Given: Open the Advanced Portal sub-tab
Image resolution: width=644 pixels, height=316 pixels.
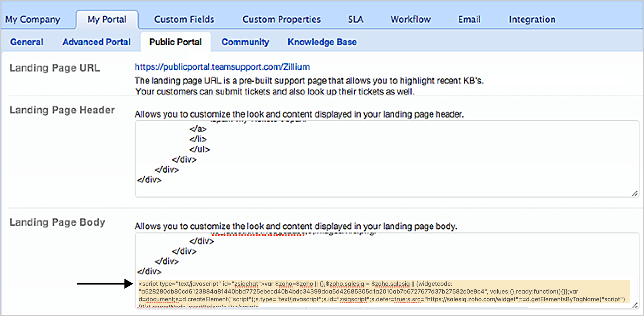Looking at the screenshot, I should point(97,42).
